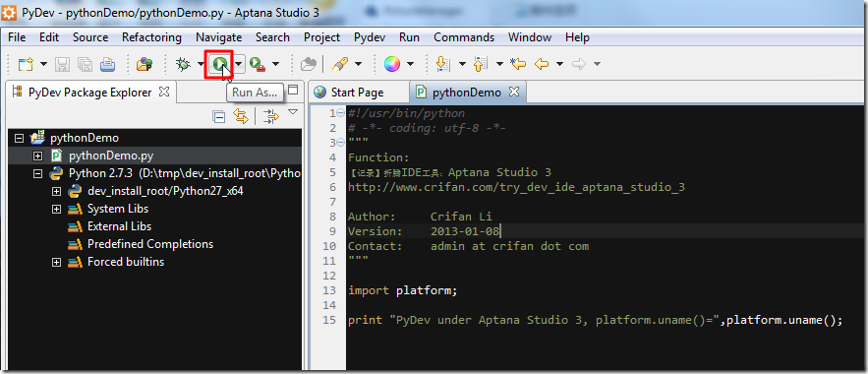Collapse the Python 2.7.3 interpreter node
The image size is (868, 374).
37,173
